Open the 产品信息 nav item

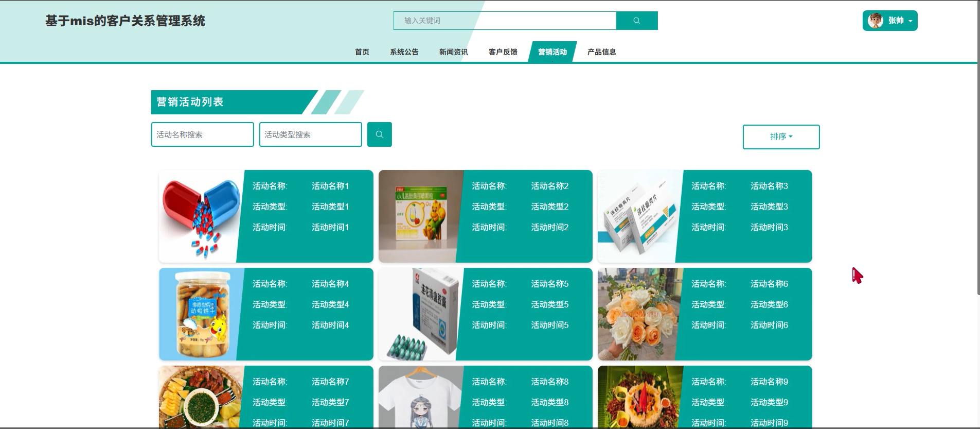click(x=602, y=52)
